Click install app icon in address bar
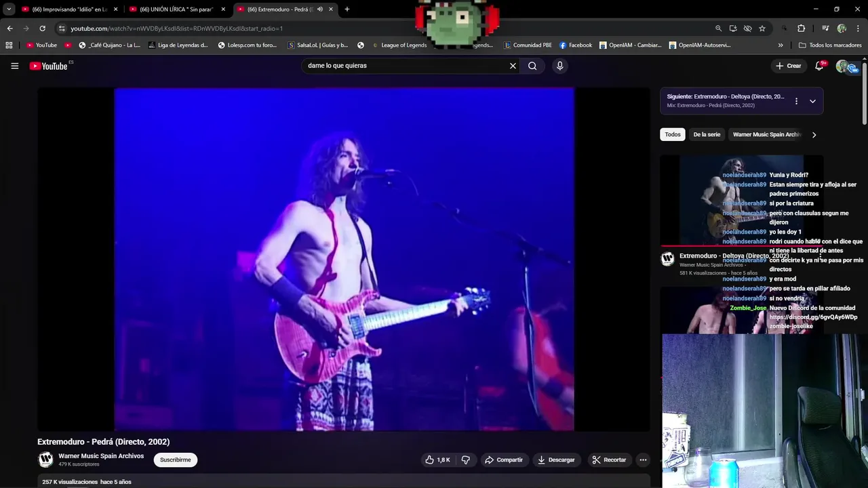The height and width of the screenshot is (488, 868). [x=733, y=28]
